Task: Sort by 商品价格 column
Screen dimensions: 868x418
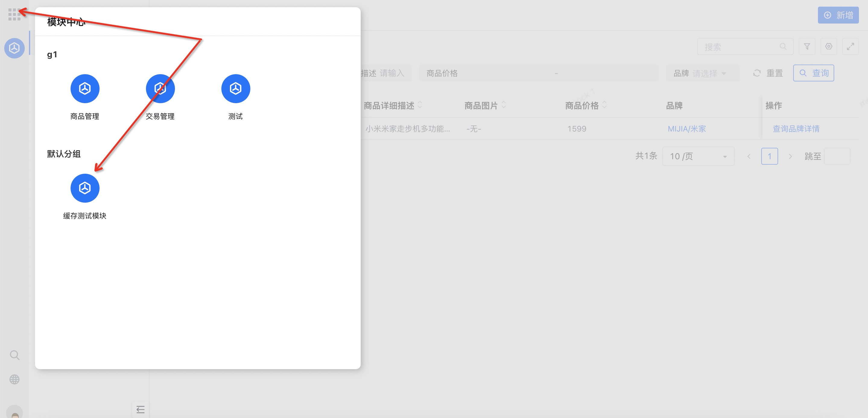Action: (604, 105)
